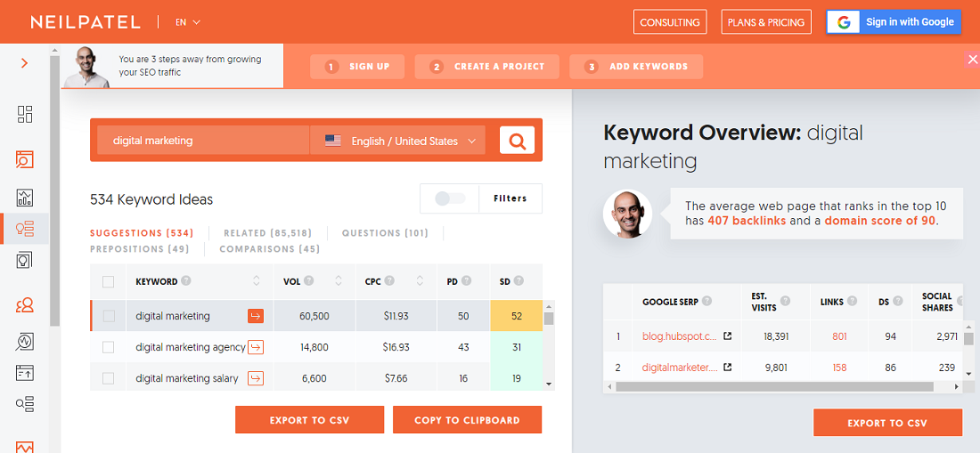Check the box for digital marketing row
980x453 pixels.
click(108, 316)
